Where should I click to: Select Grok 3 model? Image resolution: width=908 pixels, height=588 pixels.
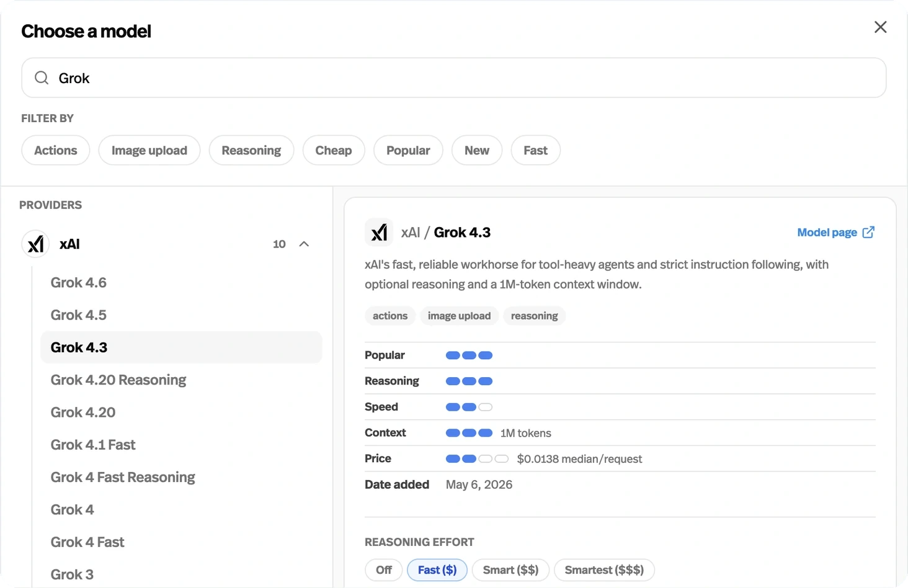181,574
